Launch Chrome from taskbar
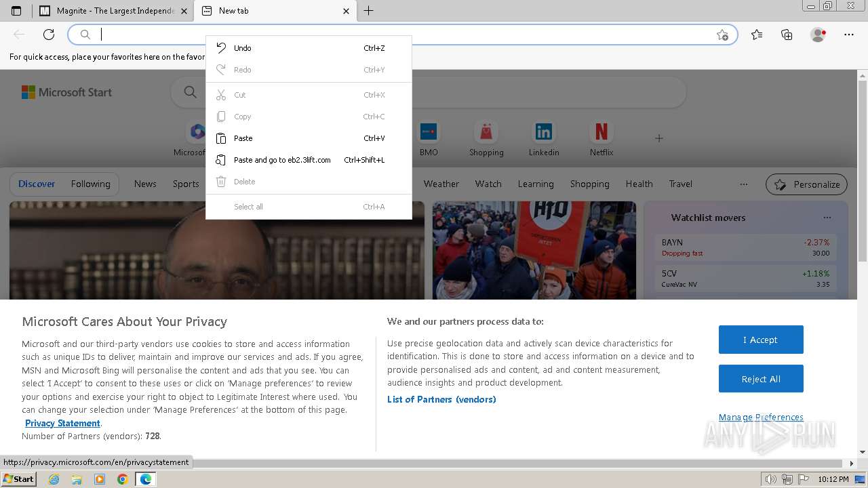The image size is (868, 488). pos(122,479)
